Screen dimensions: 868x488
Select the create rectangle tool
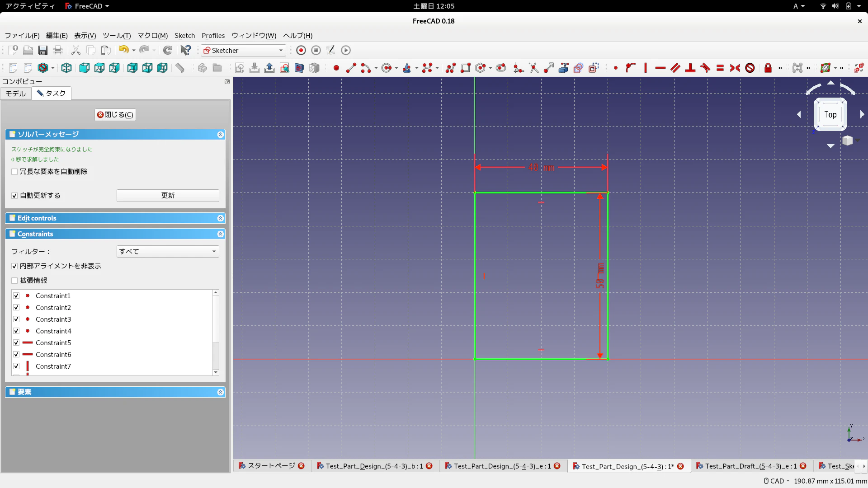pos(466,68)
